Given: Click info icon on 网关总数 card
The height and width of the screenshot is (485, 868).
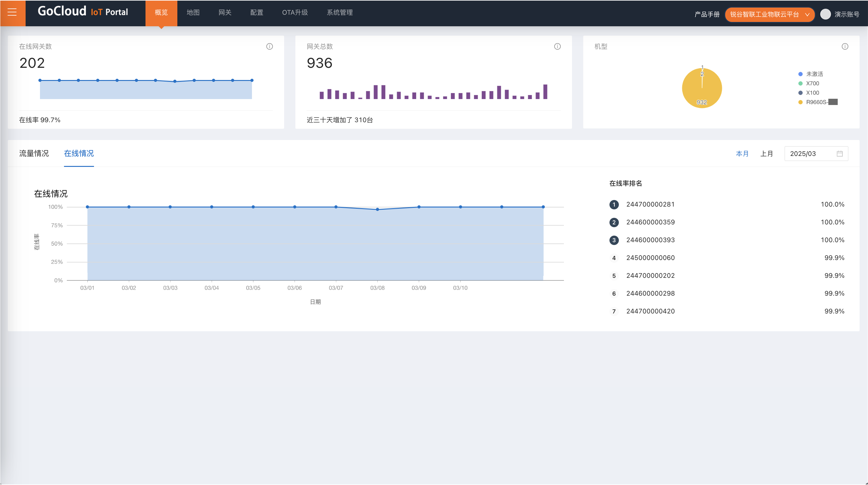Looking at the screenshot, I should pos(557,47).
